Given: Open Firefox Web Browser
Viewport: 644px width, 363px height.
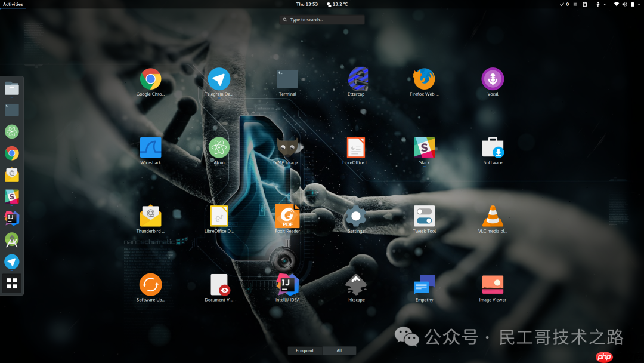Looking at the screenshot, I should point(424,79).
